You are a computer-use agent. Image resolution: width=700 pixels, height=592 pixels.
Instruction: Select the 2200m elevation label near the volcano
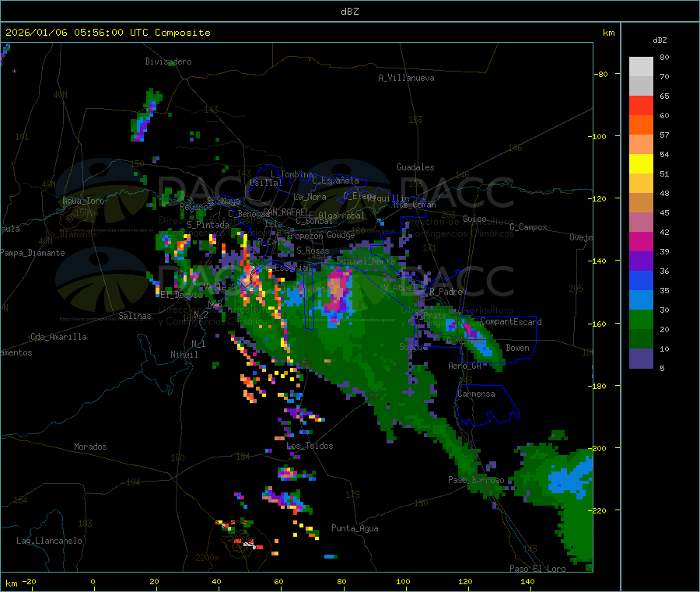(207, 558)
